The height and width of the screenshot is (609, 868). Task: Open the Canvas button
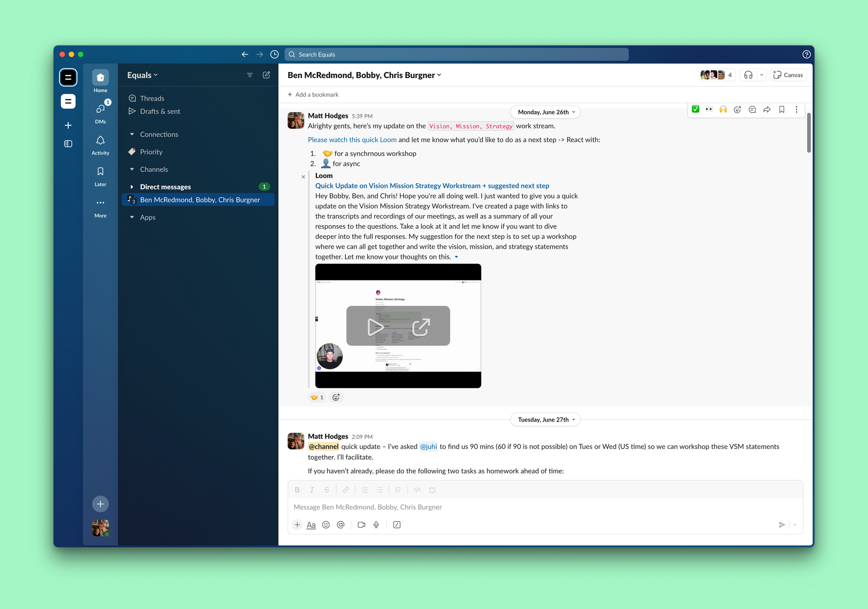[x=789, y=75]
